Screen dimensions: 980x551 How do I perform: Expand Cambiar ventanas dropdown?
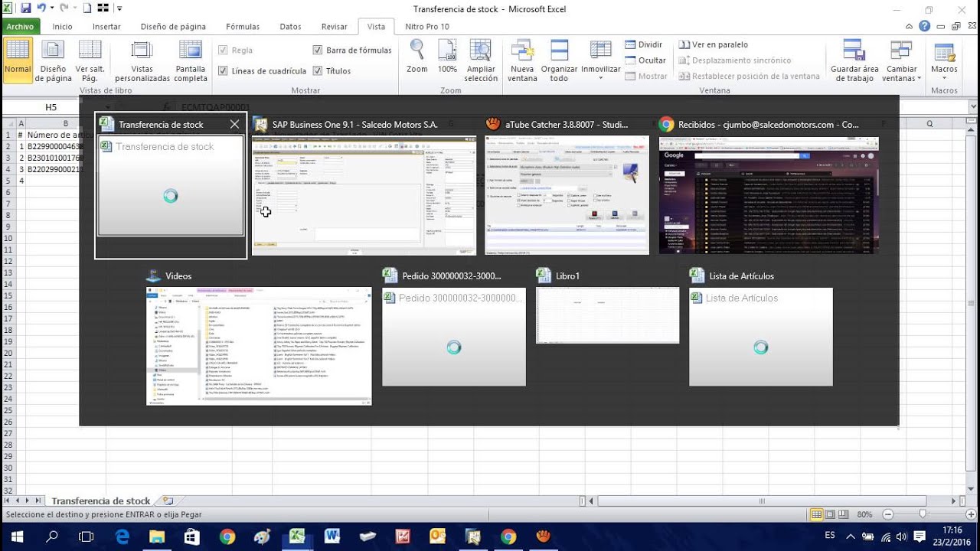click(902, 60)
